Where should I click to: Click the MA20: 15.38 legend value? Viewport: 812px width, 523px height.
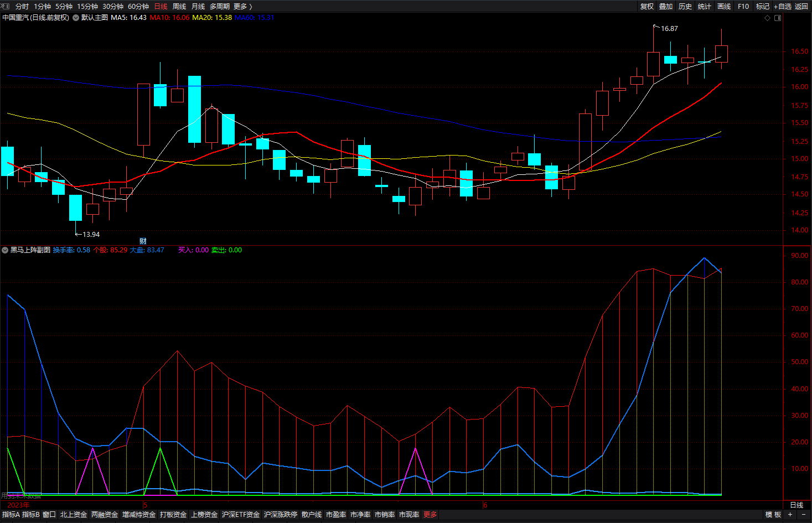[212, 18]
